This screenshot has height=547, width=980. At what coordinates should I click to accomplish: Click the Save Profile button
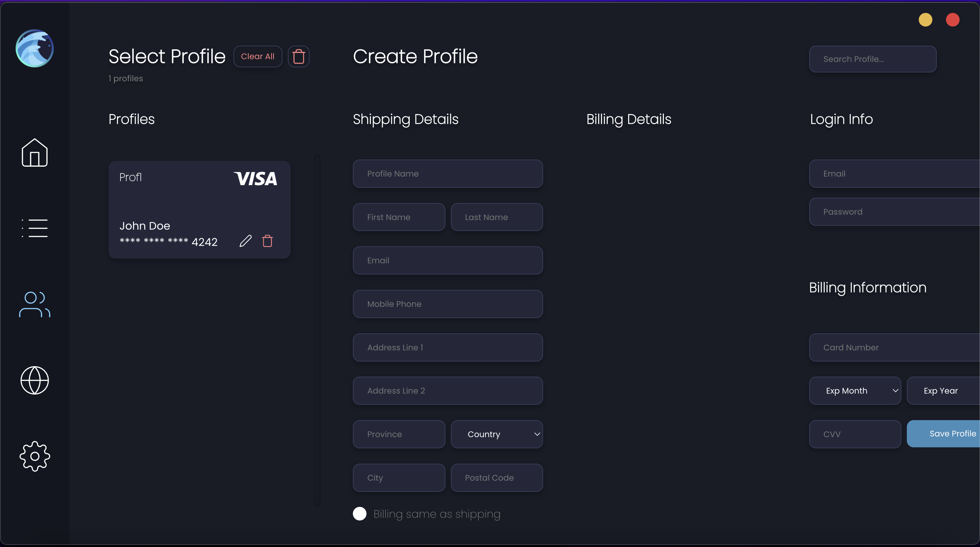(x=944, y=434)
